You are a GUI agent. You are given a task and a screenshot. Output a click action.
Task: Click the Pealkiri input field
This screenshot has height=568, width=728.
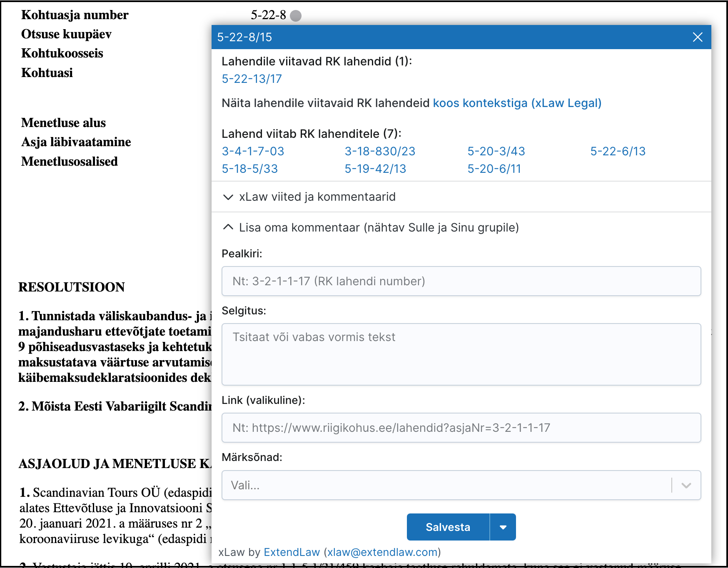[x=461, y=281]
